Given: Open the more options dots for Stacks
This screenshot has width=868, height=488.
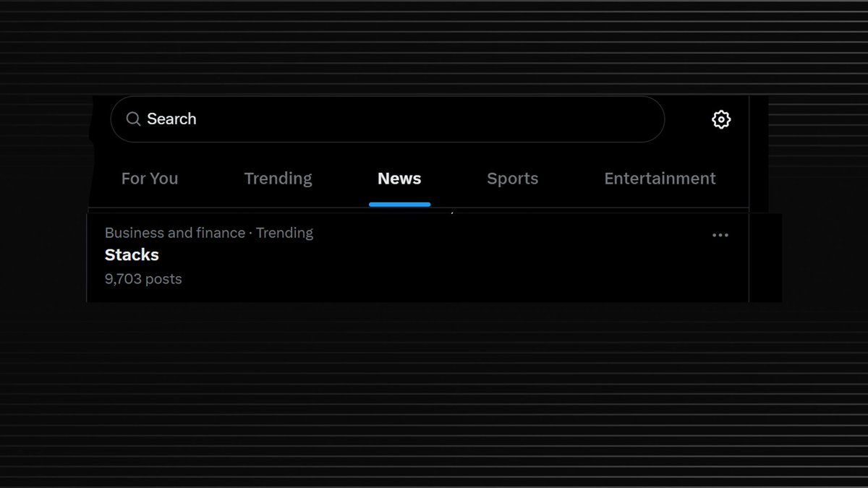Looking at the screenshot, I should [720, 235].
